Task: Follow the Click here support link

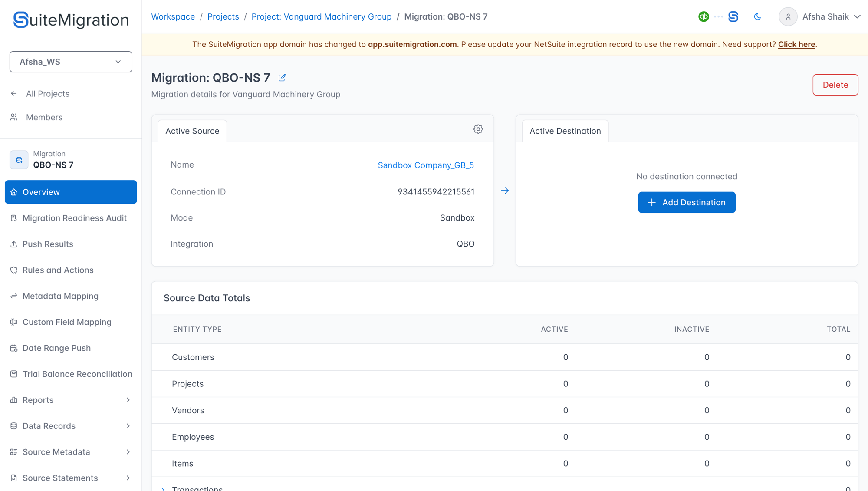Action: click(x=796, y=44)
